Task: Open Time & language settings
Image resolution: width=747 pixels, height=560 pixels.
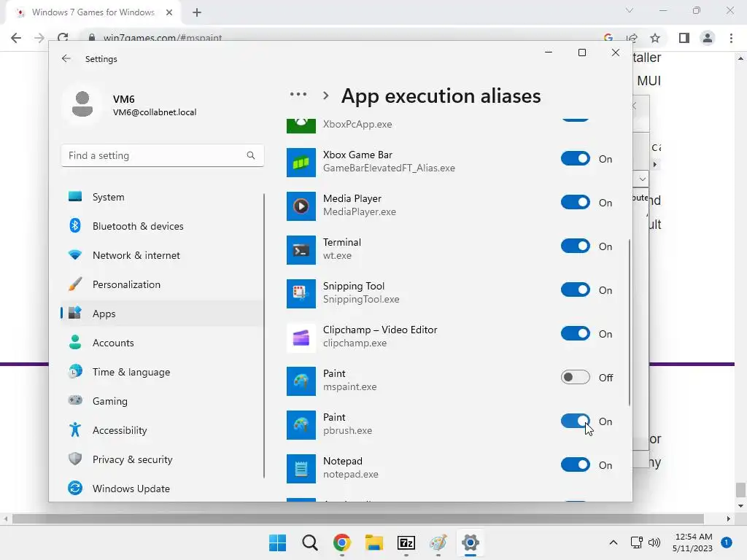Action: point(162,372)
